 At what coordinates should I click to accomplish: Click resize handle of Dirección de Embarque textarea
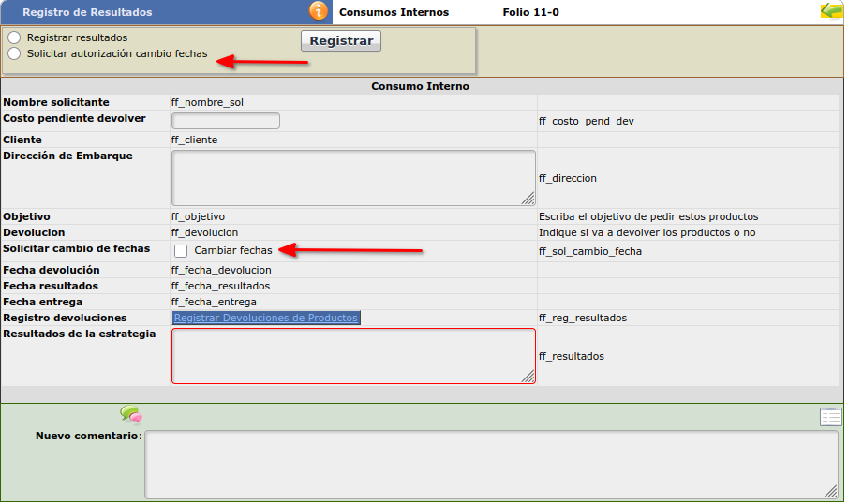click(528, 198)
